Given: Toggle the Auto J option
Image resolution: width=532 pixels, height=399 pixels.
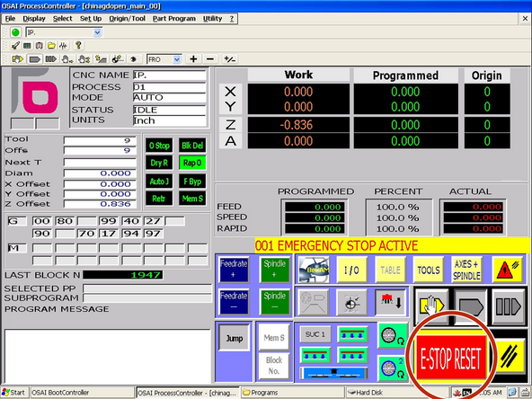Looking at the screenshot, I should pos(159,182).
